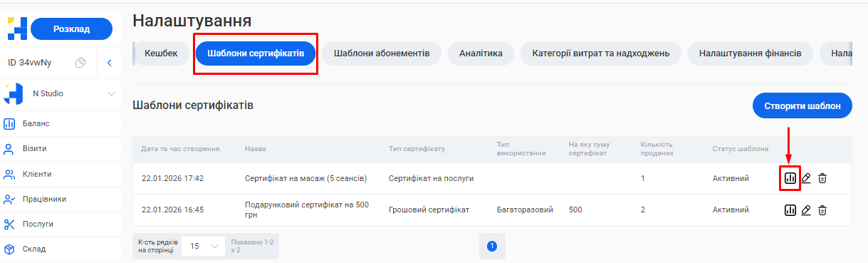868x263 pixels.
Task: Click the На яку суму сертифікат header
Action: point(588,149)
